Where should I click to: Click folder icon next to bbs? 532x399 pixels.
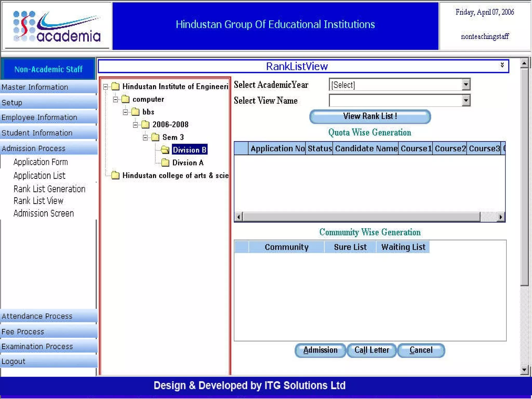(135, 112)
